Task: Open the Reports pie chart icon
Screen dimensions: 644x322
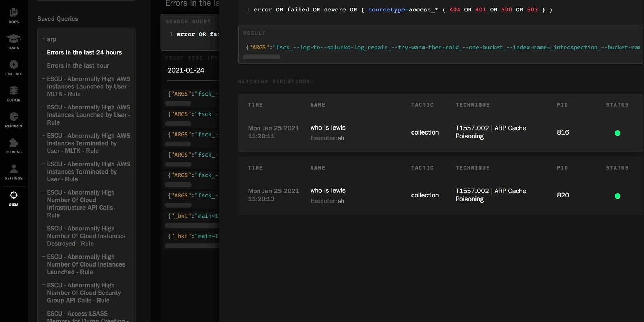Action: click(x=14, y=117)
